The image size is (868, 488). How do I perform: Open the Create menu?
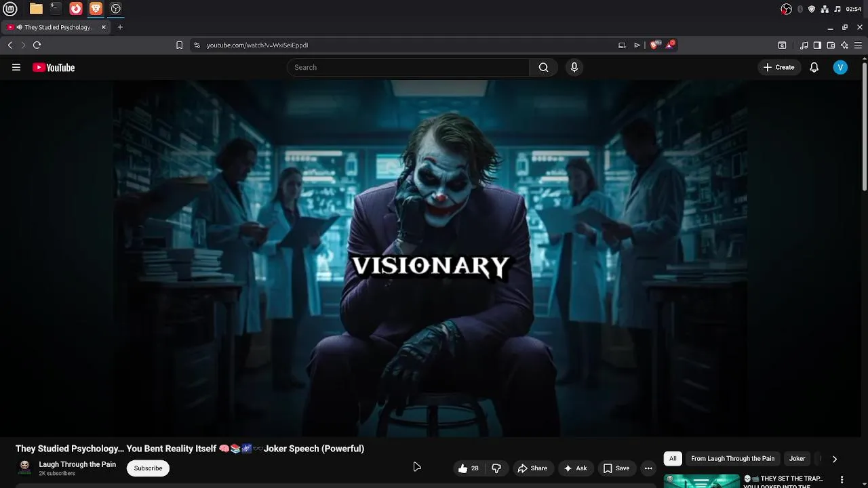pyautogui.click(x=778, y=67)
